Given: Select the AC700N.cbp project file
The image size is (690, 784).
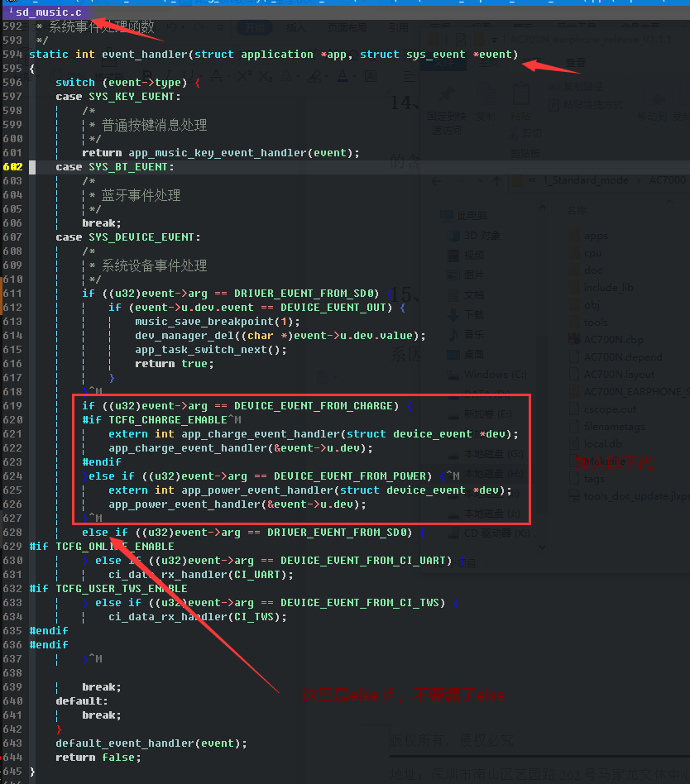Looking at the screenshot, I should pos(606,340).
